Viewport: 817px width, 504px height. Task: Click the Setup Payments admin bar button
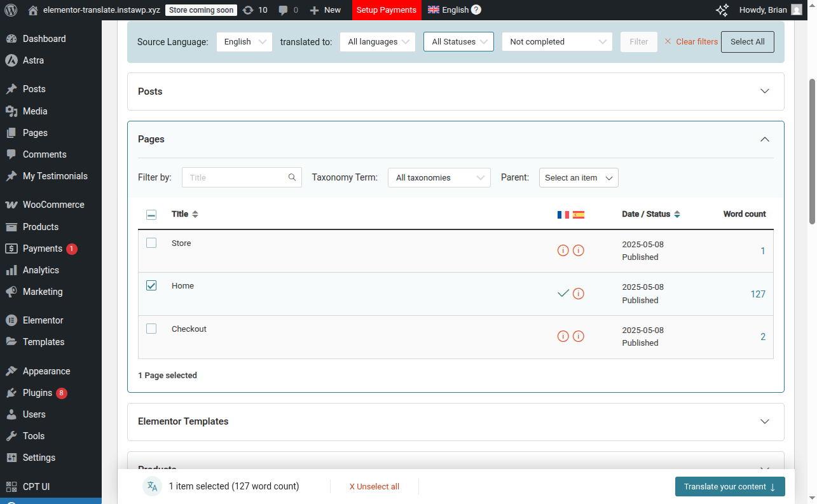[x=387, y=10]
